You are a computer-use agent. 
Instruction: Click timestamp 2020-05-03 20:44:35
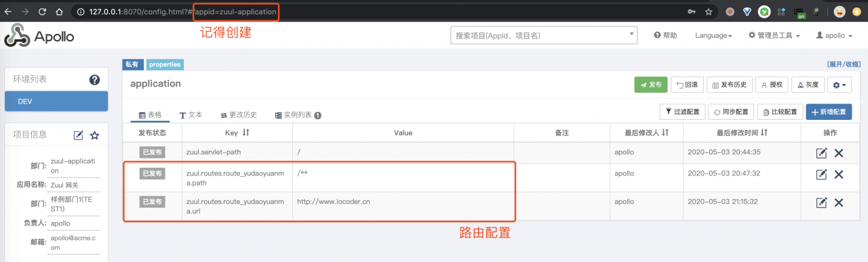click(724, 152)
